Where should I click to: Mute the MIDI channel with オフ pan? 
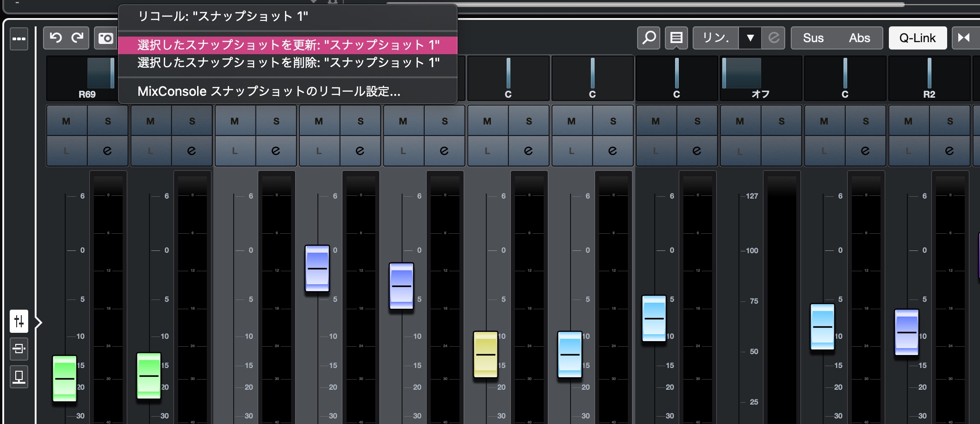tap(740, 121)
